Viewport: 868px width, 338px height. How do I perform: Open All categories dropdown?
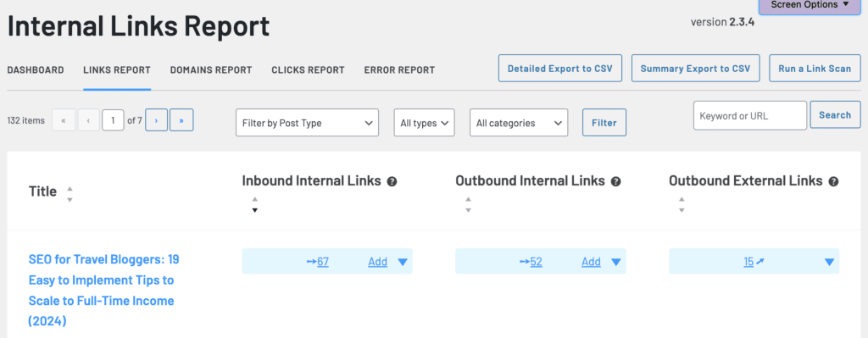(x=519, y=123)
